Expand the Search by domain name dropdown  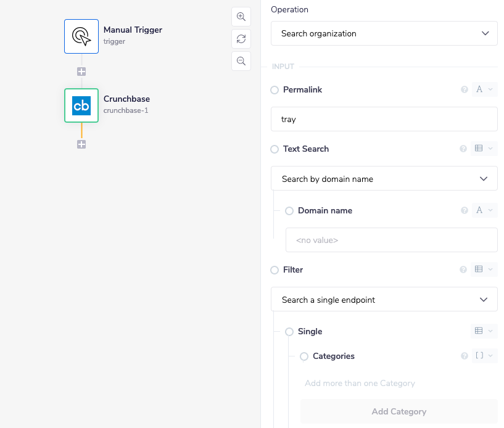(x=384, y=179)
